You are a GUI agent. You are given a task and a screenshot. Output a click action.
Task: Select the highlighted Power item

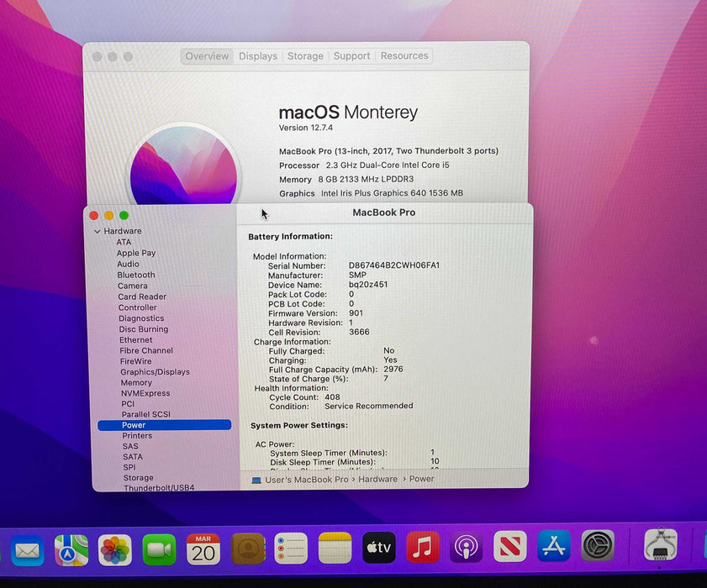[164, 425]
